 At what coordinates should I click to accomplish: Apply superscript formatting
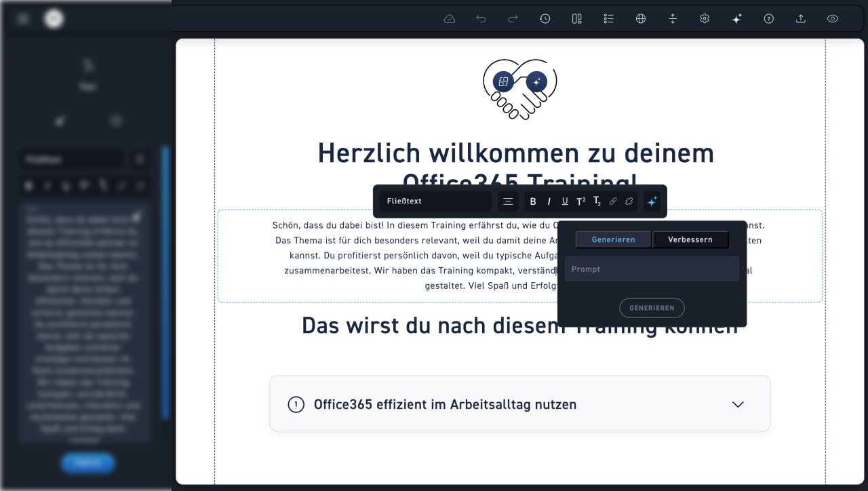(x=581, y=201)
